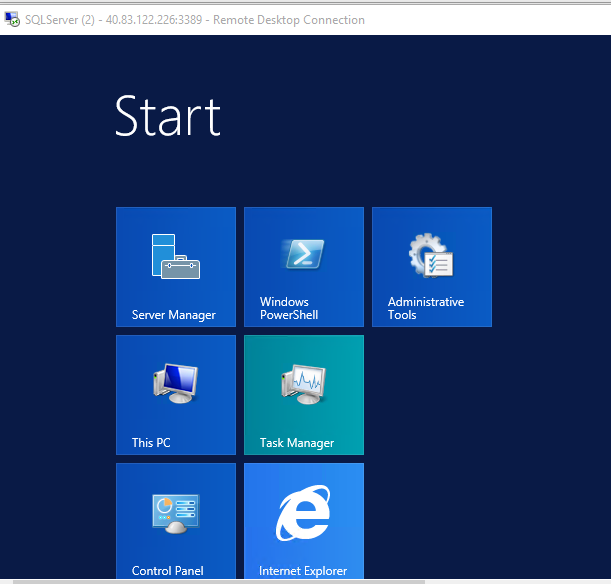Click the SQLServer Remote Desktop title text
611x584 pixels.
(x=195, y=20)
